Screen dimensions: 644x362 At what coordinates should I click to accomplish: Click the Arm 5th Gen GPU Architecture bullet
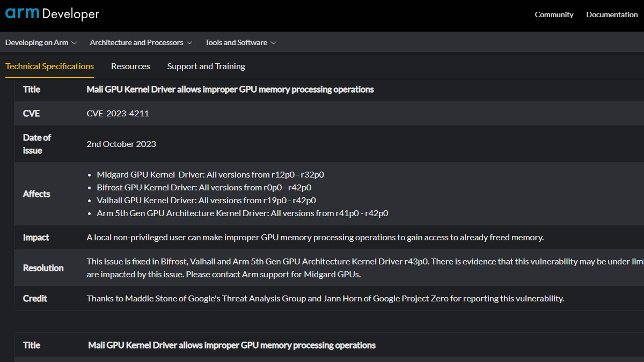242,213
